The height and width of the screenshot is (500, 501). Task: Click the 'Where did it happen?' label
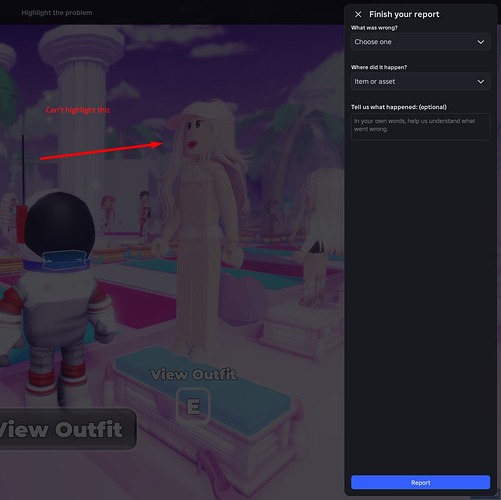tap(379, 67)
